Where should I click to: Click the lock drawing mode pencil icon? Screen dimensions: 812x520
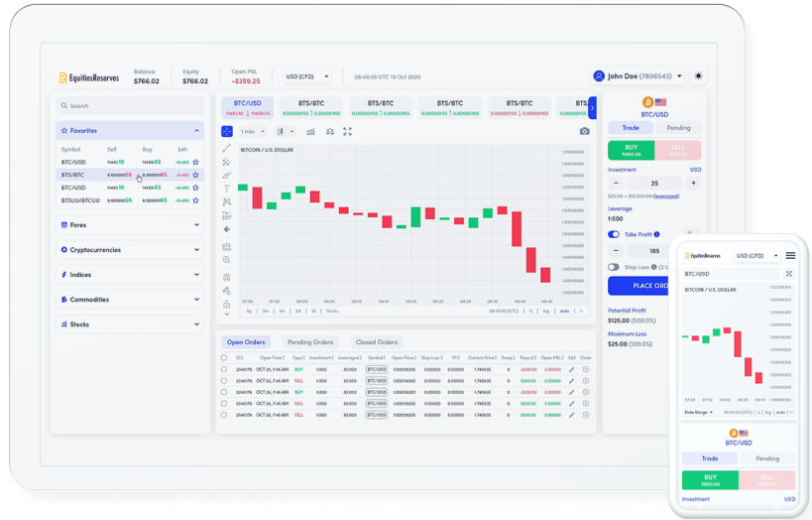click(226, 291)
